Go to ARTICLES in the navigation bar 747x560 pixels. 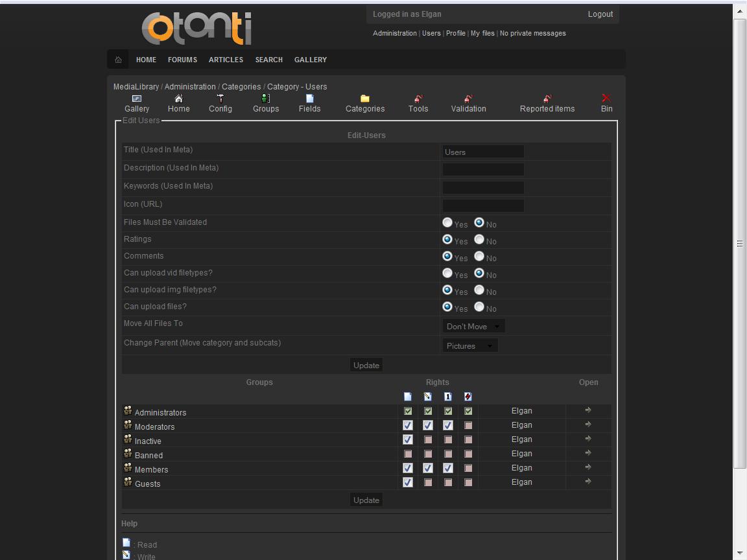click(226, 60)
